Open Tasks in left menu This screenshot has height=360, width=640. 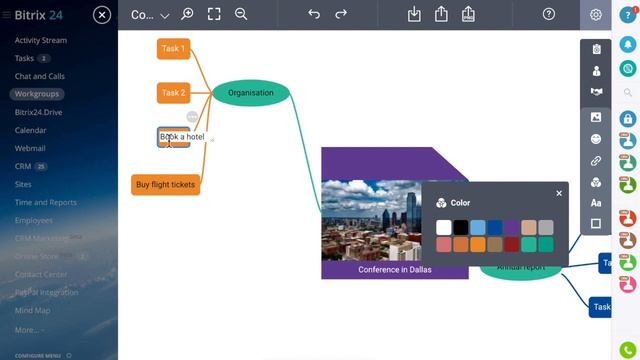24,58
